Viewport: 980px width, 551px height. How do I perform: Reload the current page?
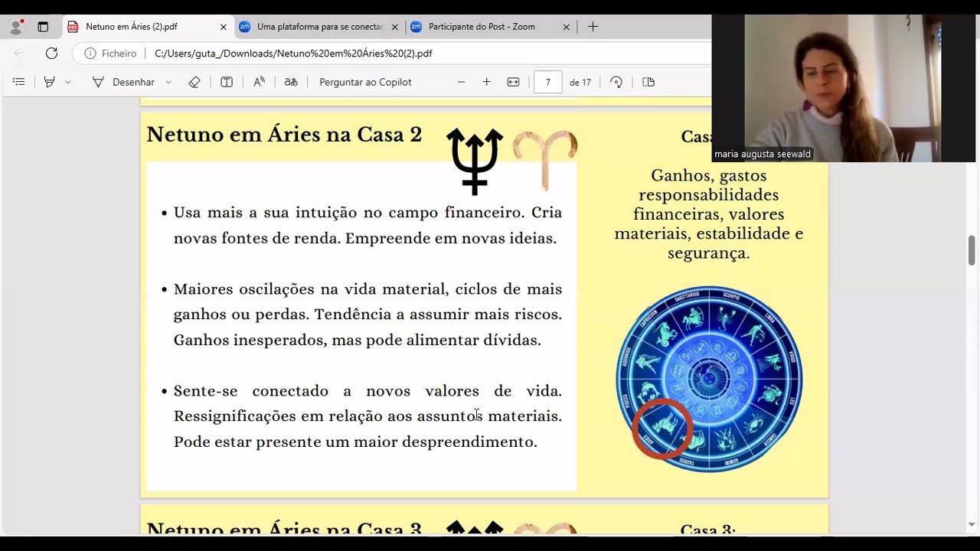[51, 54]
